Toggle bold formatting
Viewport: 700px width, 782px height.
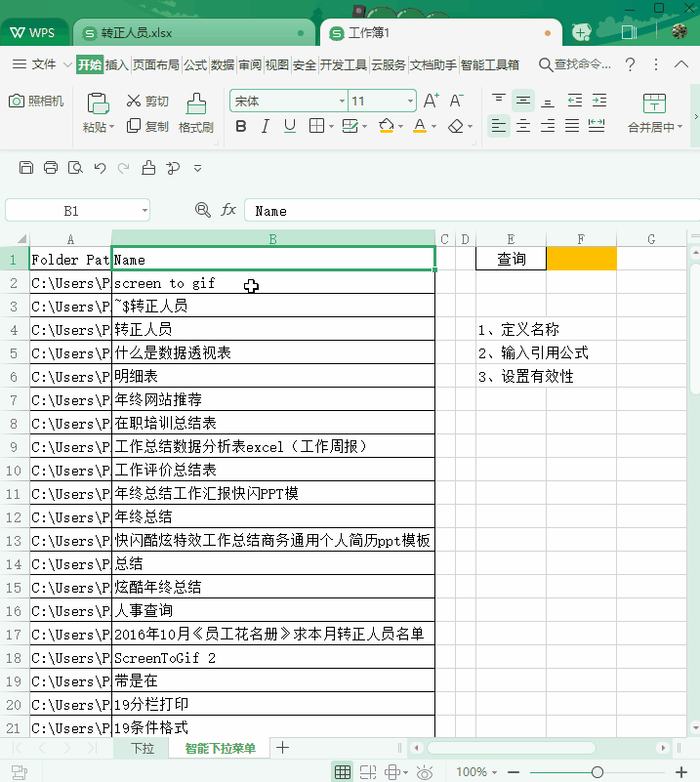pyautogui.click(x=241, y=126)
